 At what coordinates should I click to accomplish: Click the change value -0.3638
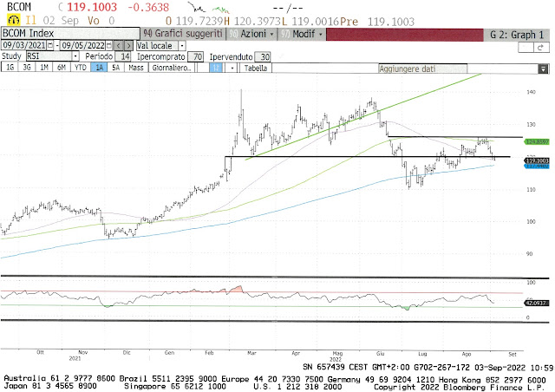[148, 7]
